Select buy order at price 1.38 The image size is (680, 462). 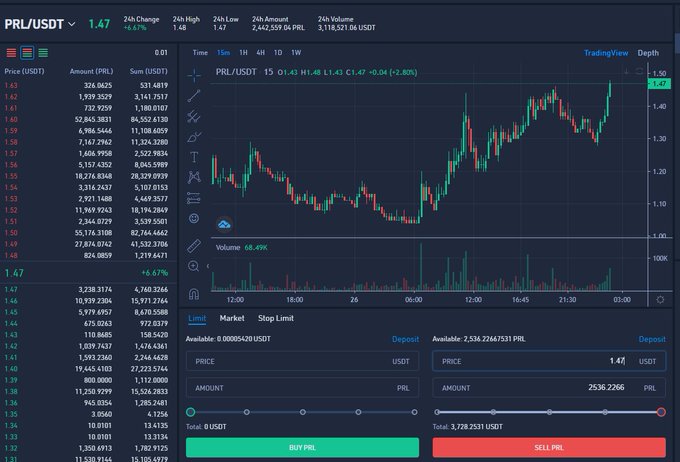coord(86,391)
